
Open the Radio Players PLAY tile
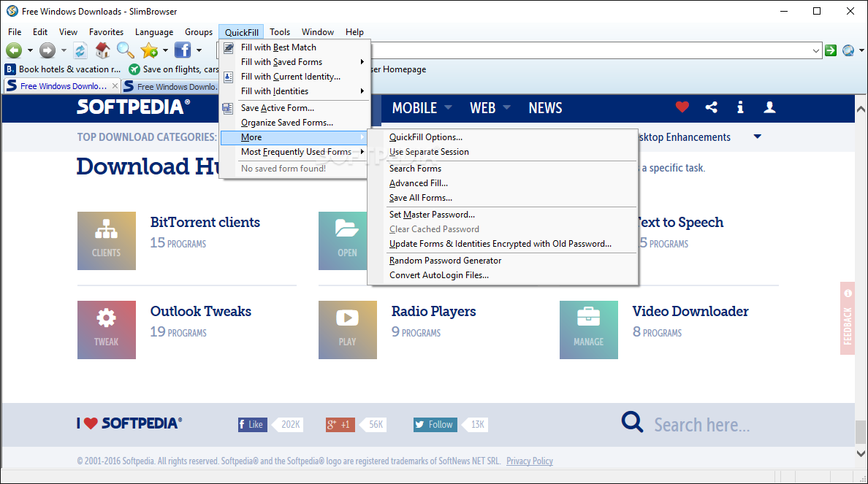[348, 330]
